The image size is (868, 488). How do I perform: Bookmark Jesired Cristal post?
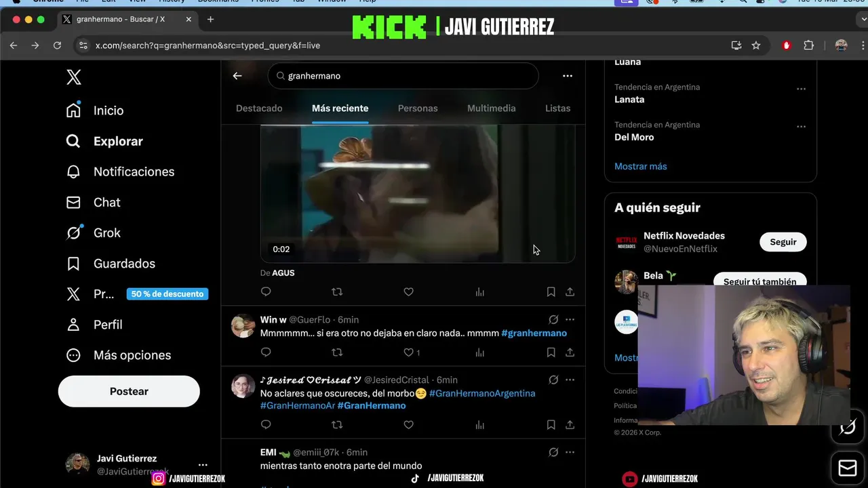tap(551, 425)
